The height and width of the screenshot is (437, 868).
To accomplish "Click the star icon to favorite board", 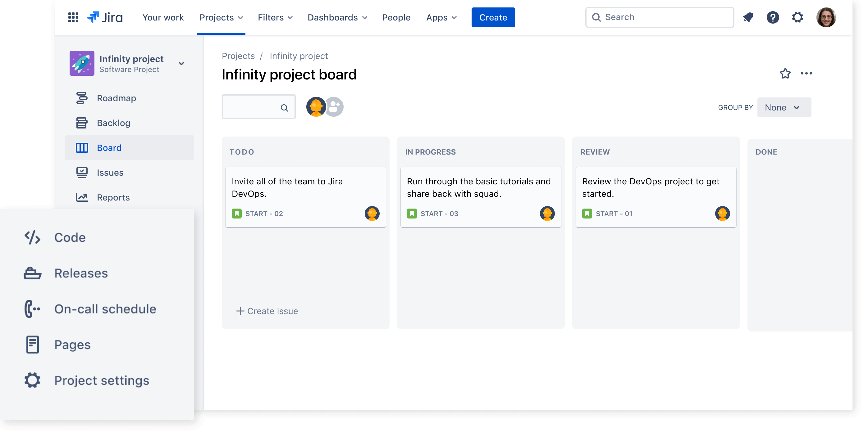I will 784,73.
